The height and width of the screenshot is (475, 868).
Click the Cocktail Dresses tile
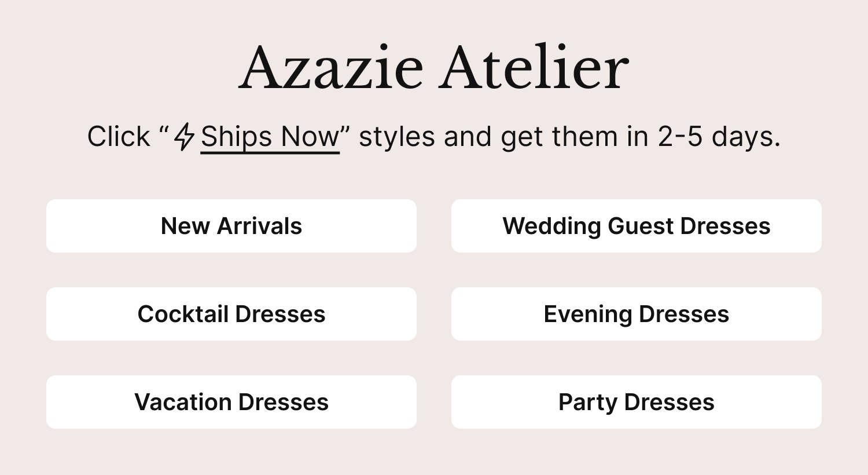pos(231,314)
